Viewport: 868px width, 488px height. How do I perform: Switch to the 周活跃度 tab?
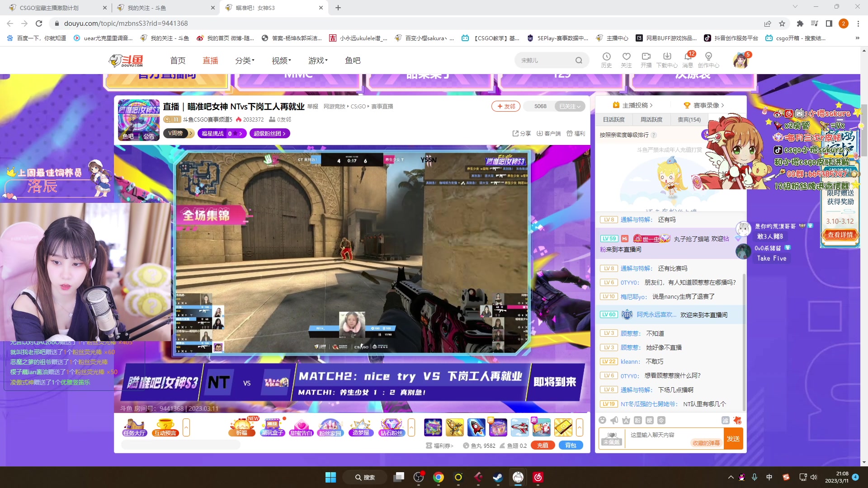(x=651, y=120)
